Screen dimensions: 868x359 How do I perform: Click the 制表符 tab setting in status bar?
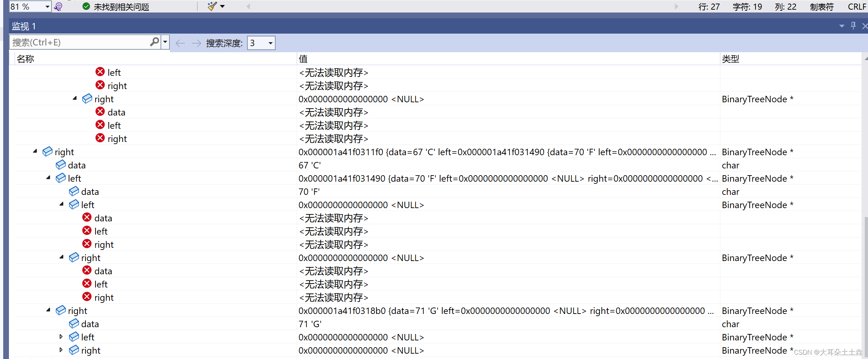(x=822, y=6)
